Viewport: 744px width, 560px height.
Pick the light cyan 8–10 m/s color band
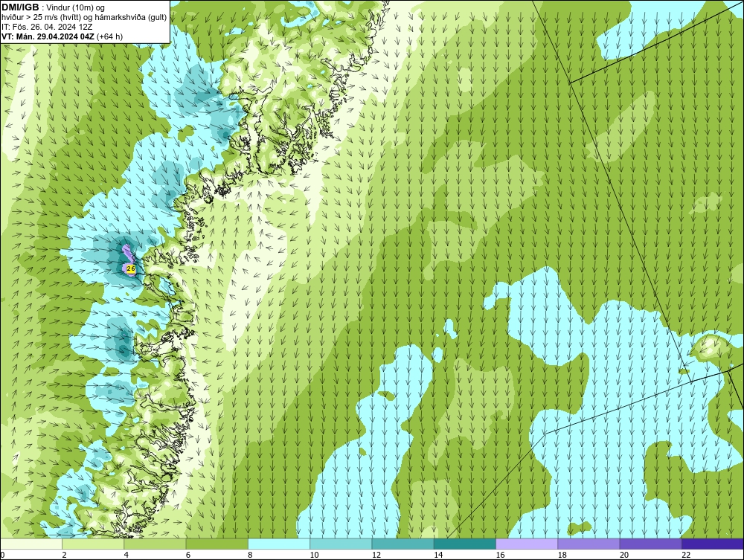point(279,544)
